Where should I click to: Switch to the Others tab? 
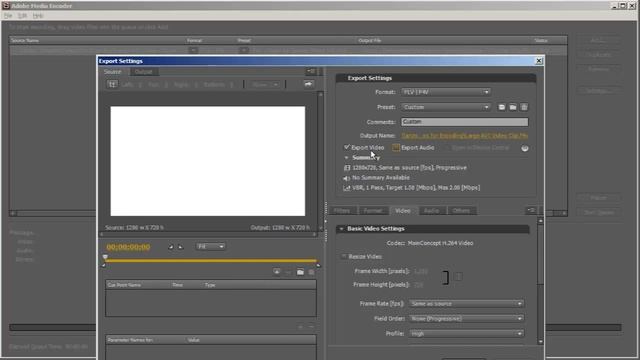coord(461,211)
